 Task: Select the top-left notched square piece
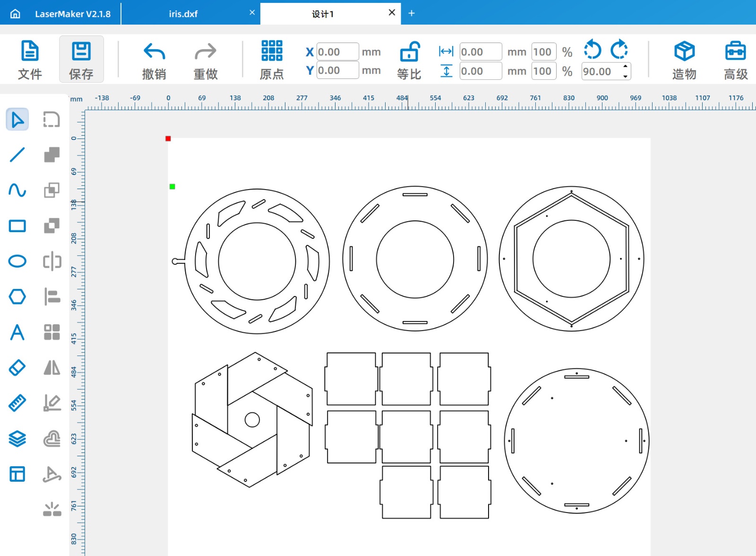tap(352, 379)
